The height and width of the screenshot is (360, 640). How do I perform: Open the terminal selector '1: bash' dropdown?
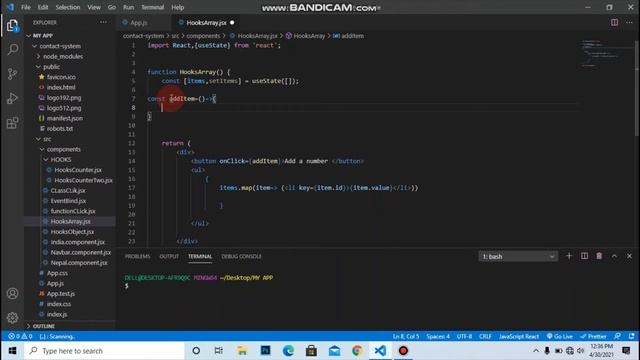tap(518, 256)
